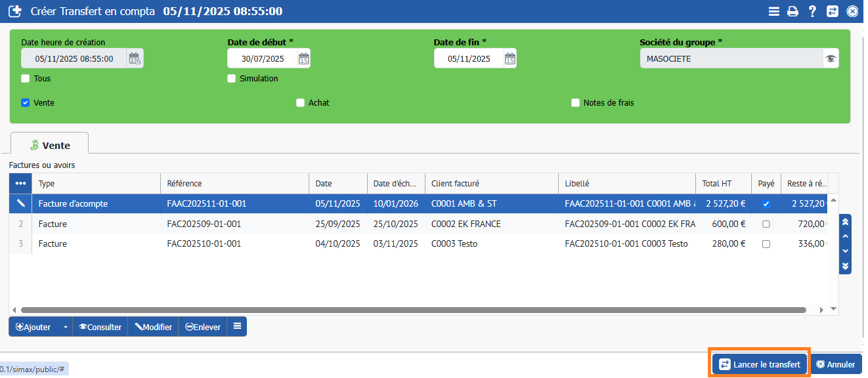Launch transfer with Lancer le transfert
The image size is (868, 378).
pos(760,364)
